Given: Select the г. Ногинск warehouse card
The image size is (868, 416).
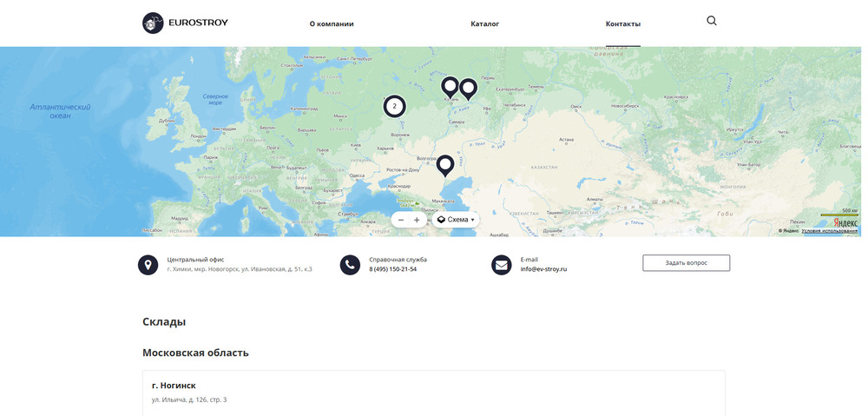Looking at the screenshot, I should pyautogui.click(x=433, y=392).
